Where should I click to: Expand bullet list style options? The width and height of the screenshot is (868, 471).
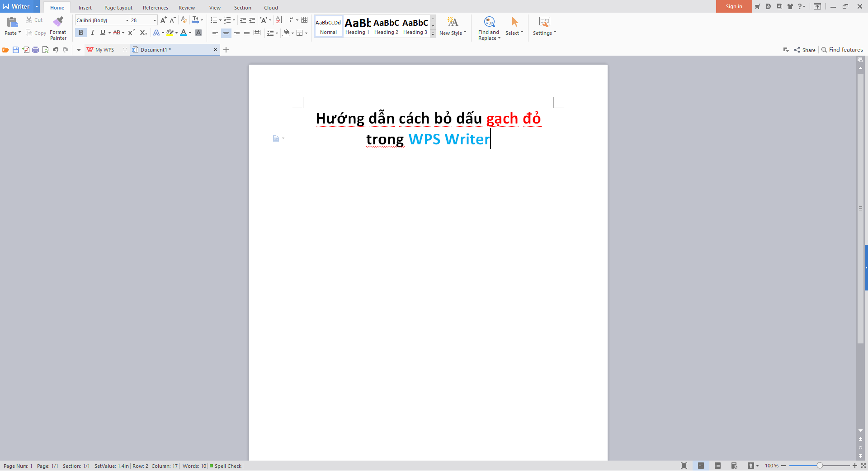click(x=220, y=20)
